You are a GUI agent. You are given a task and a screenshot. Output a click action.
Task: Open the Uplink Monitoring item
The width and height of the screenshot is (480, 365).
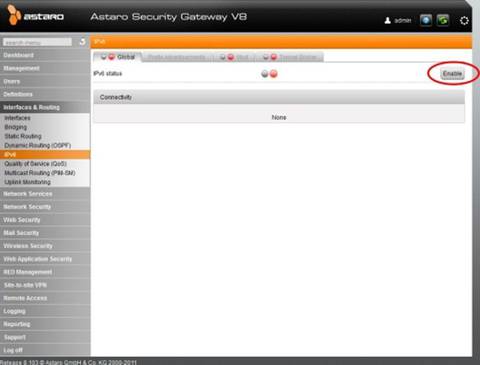tap(45, 182)
